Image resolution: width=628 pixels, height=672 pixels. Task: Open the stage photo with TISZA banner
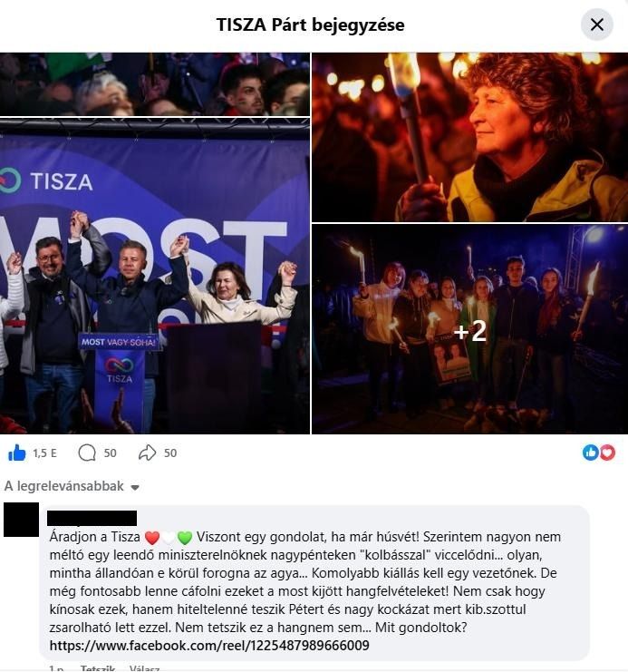[x=155, y=276]
